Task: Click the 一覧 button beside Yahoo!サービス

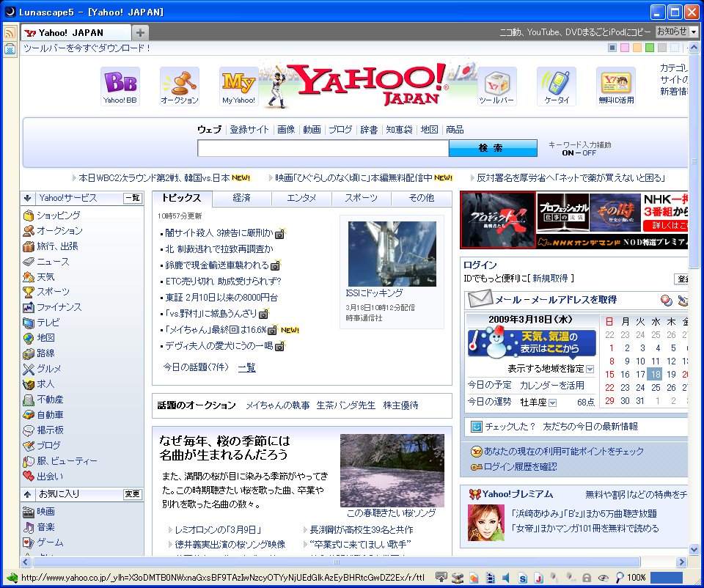Action: tap(133, 198)
